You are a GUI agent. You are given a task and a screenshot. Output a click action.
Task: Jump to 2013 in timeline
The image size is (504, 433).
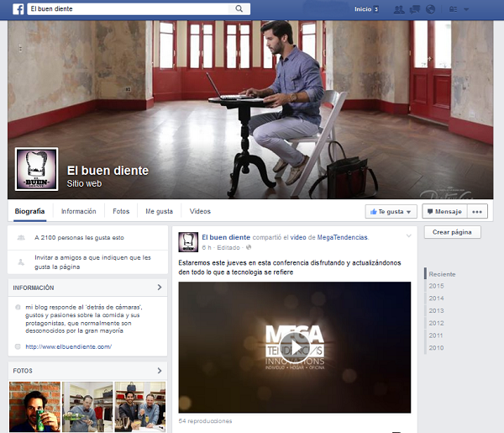[436, 311]
